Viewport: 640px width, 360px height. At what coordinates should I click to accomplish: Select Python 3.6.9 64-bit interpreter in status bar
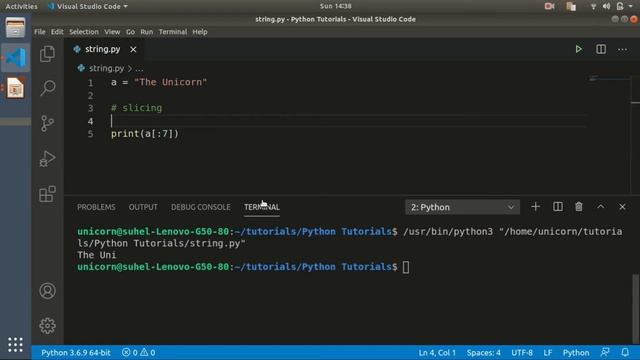tap(76, 353)
